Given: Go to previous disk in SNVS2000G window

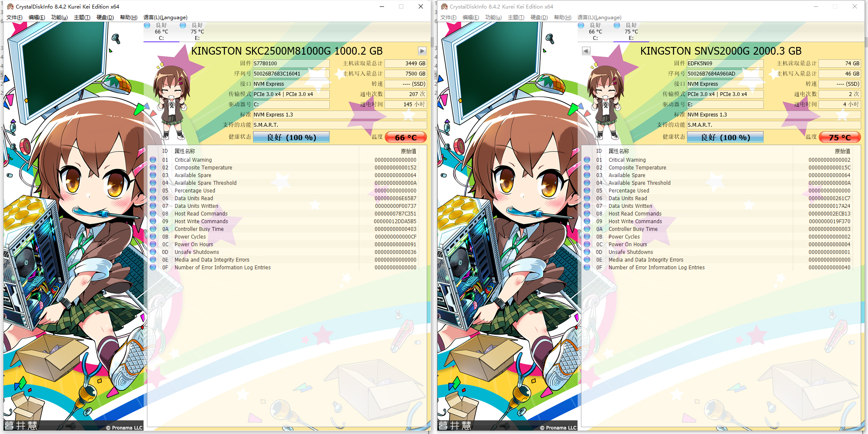Looking at the screenshot, I should [586, 51].
